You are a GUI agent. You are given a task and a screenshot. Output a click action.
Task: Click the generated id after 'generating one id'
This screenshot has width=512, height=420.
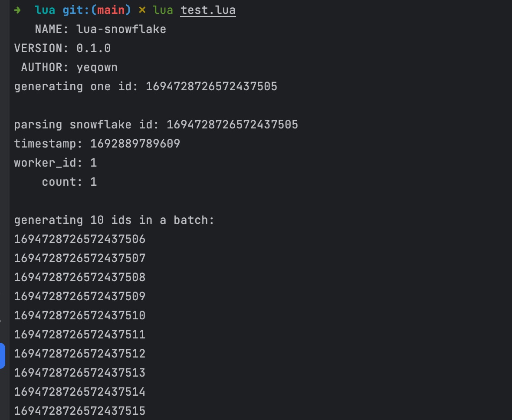click(212, 86)
